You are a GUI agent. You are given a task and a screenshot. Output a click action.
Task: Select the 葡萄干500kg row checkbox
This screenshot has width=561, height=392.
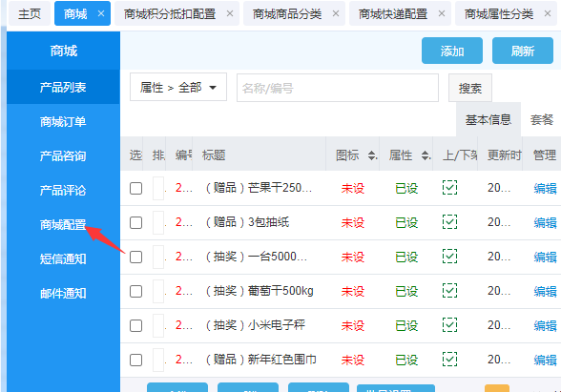[135, 291]
